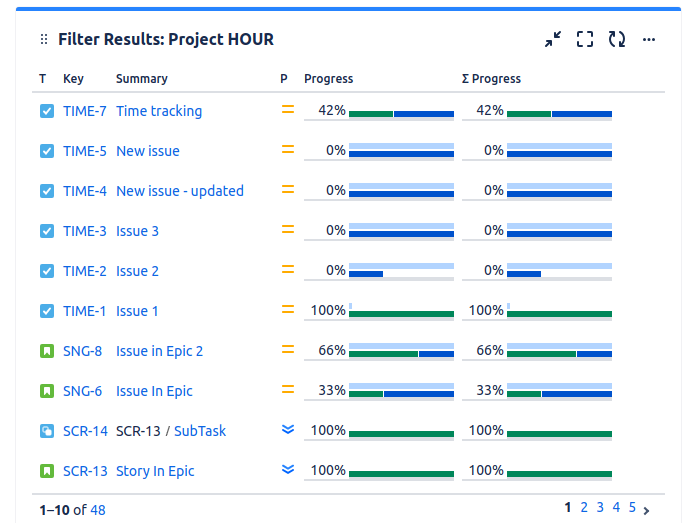
Task: Open the 'New issue - updated' summary link
Action: point(180,191)
